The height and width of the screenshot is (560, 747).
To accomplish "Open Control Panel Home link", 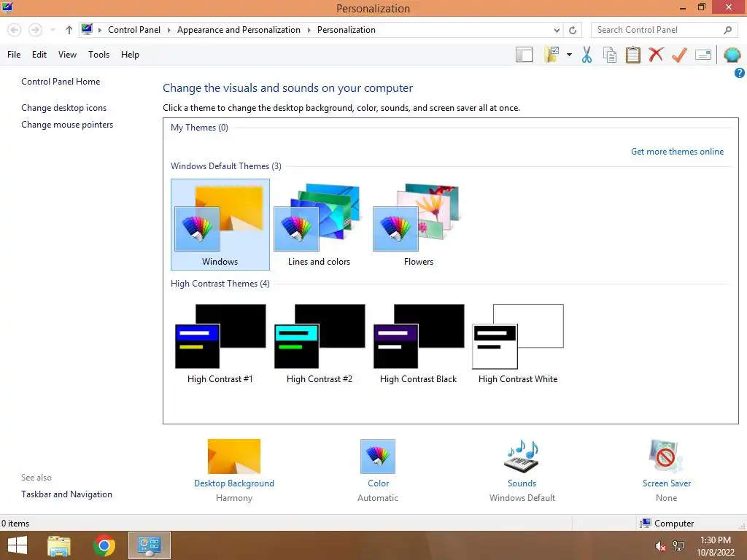I will coord(61,82).
